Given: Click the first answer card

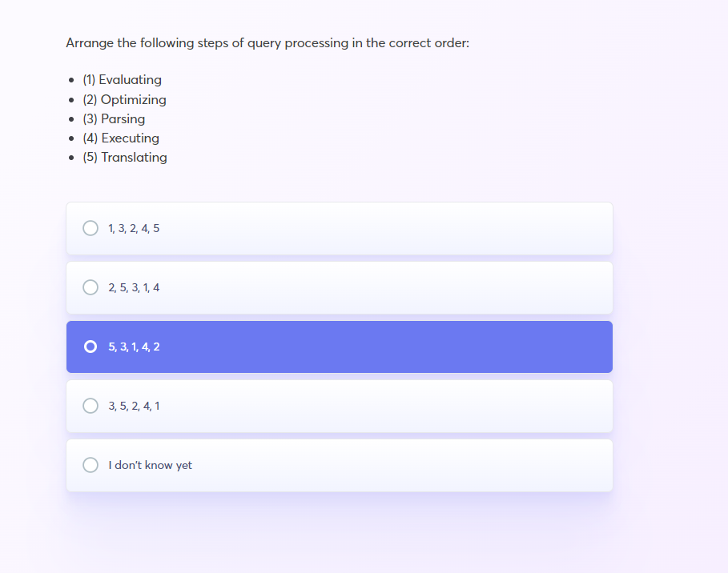Looking at the screenshot, I should (x=339, y=228).
